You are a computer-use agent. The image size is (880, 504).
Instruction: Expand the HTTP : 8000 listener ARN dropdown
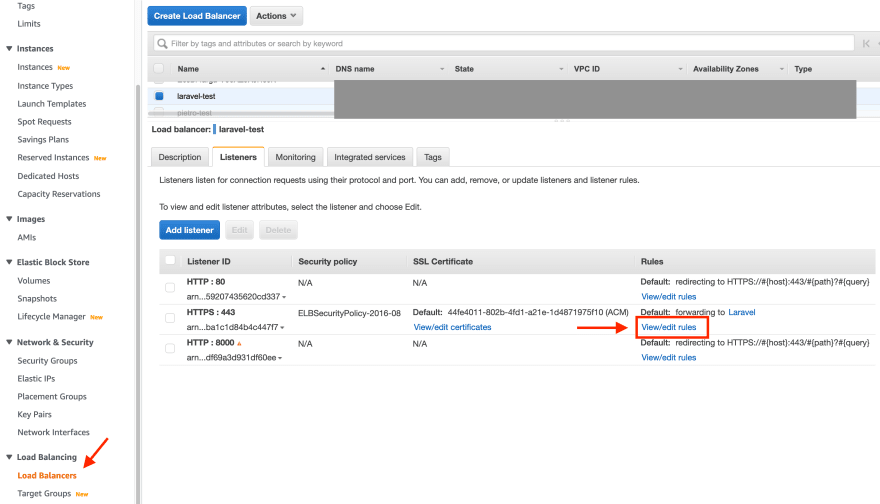coord(279,358)
